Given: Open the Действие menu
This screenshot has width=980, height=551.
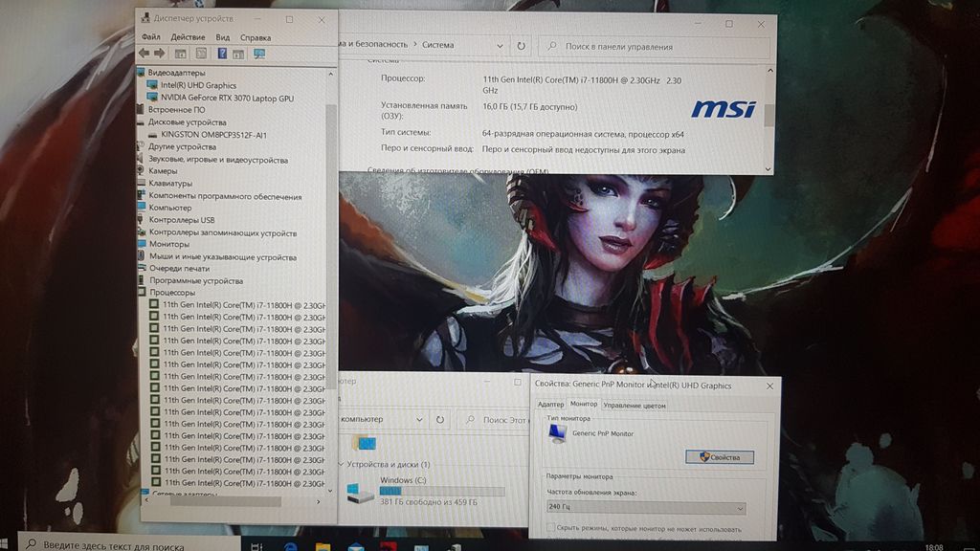Looking at the screenshot, I should point(189,37).
